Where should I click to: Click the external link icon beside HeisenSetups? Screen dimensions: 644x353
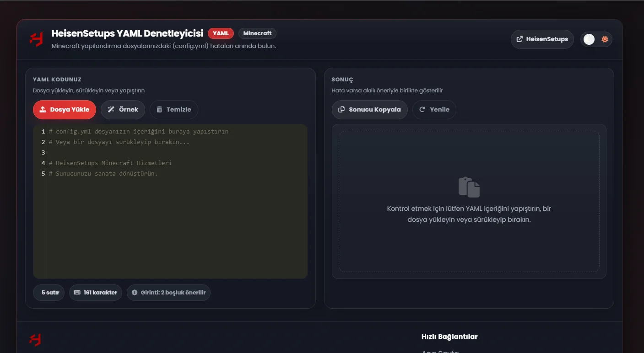520,39
